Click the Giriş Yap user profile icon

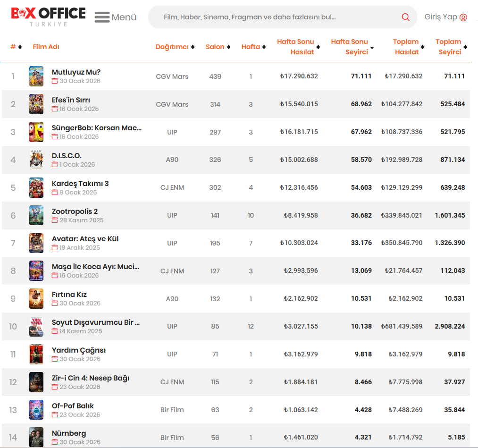pos(463,17)
